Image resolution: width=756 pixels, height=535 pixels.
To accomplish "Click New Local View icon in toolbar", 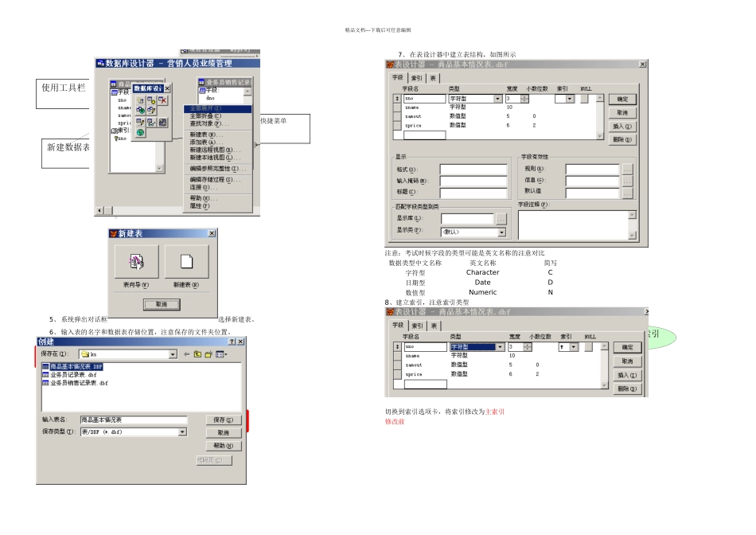I will click(151, 110).
